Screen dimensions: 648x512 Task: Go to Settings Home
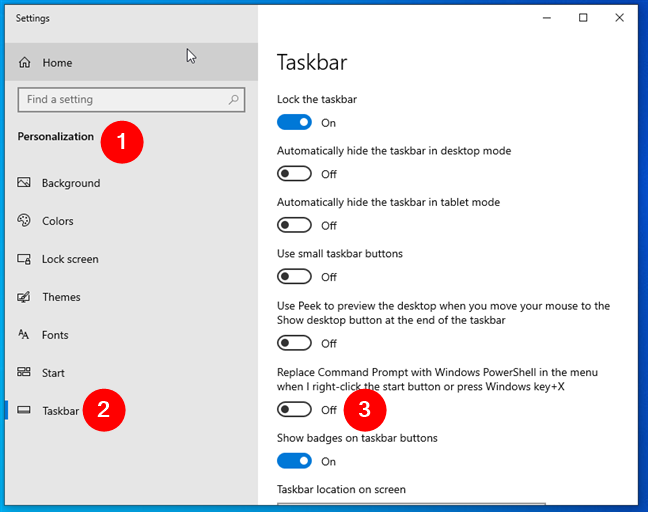coord(131,62)
